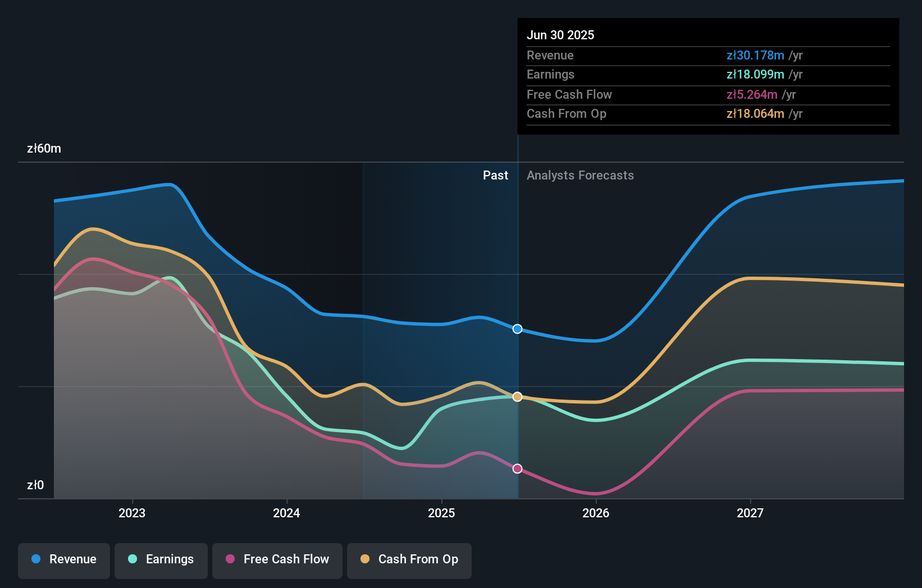Switch to the Past section of the chart
The height and width of the screenshot is (588, 922).
click(495, 175)
